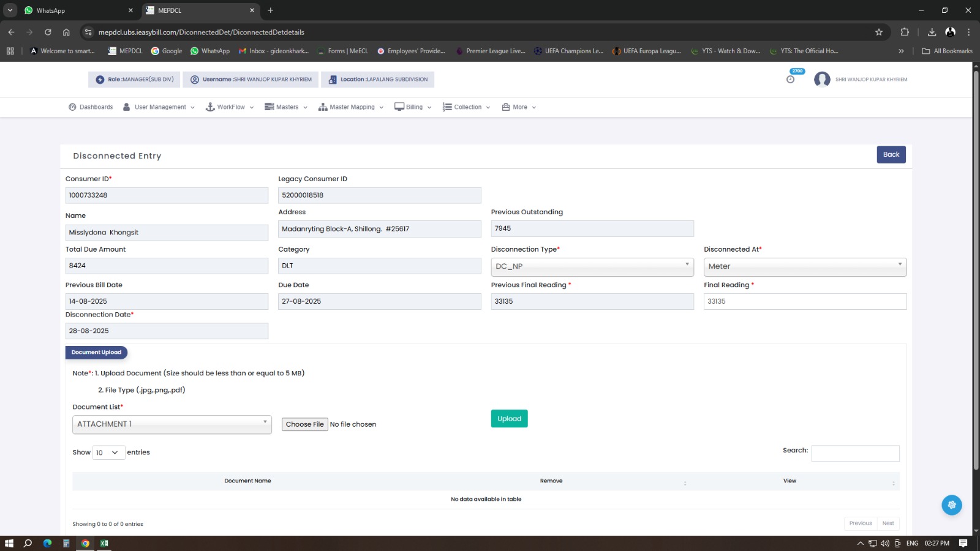Open Excel from the Windows taskbar
The width and height of the screenshot is (980, 551).
click(x=104, y=543)
